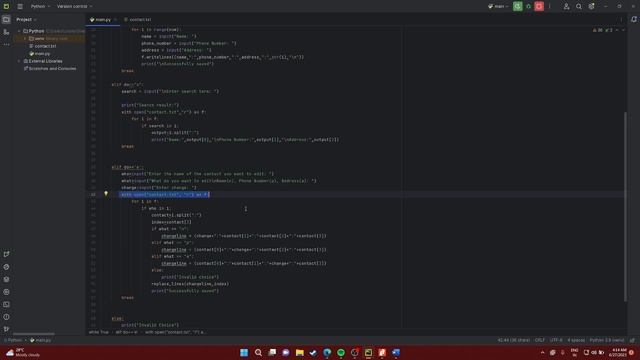Image resolution: width=640 pixels, height=360 pixels.
Task: Click the UTF-8 encoding widget
Action: [x=556, y=340]
